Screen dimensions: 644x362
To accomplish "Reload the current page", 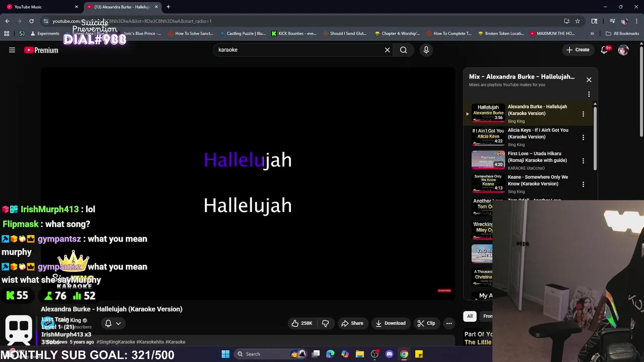I will pos(31,21).
